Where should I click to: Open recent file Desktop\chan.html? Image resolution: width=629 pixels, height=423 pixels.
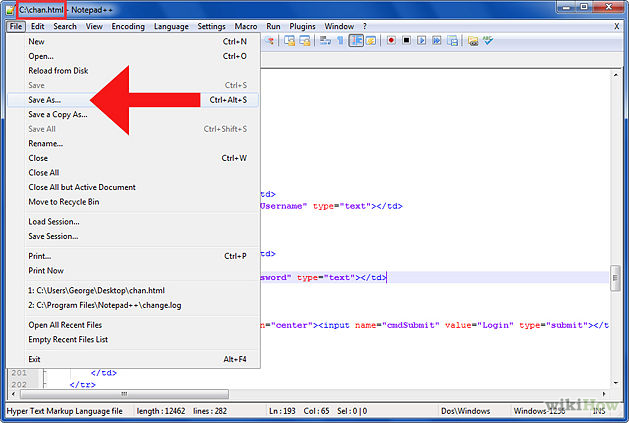(133, 291)
